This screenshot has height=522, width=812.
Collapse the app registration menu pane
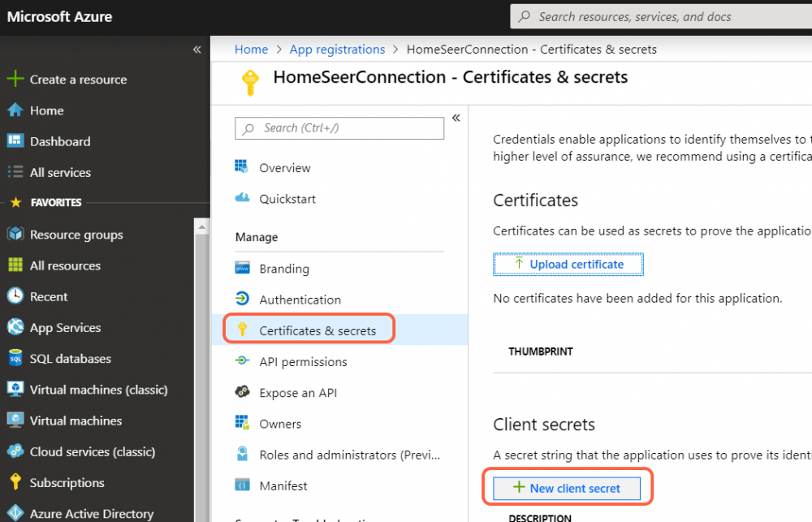[x=456, y=118]
